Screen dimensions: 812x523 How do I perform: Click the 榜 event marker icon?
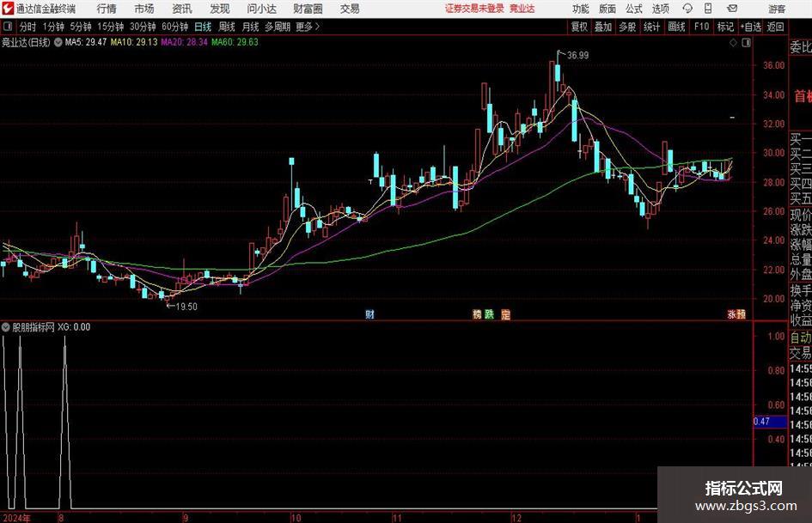click(x=477, y=314)
